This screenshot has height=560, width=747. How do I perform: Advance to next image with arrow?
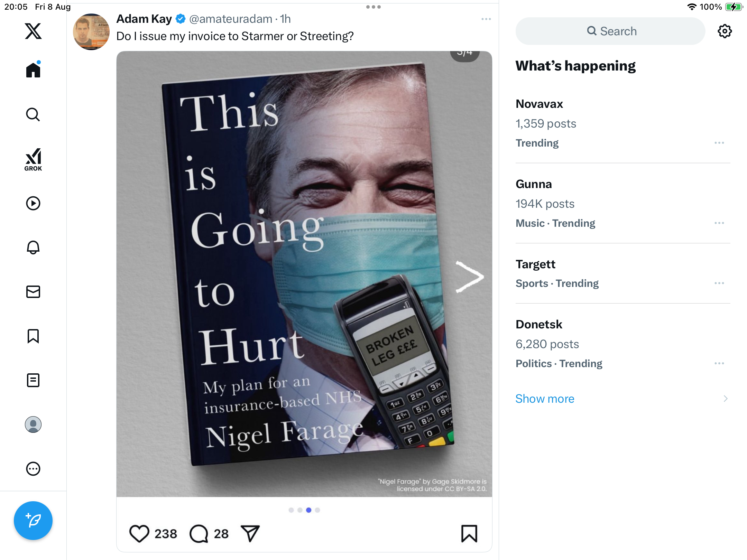(470, 277)
